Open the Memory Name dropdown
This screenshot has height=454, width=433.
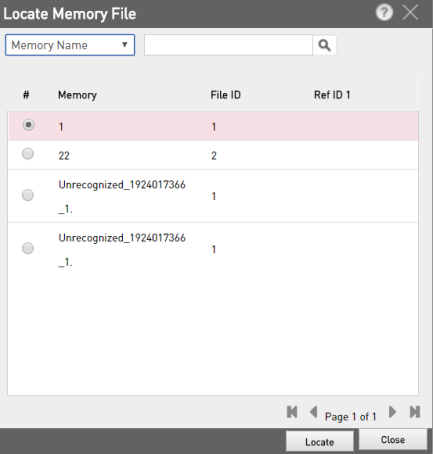pyautogui.click(x=70, y=45)
